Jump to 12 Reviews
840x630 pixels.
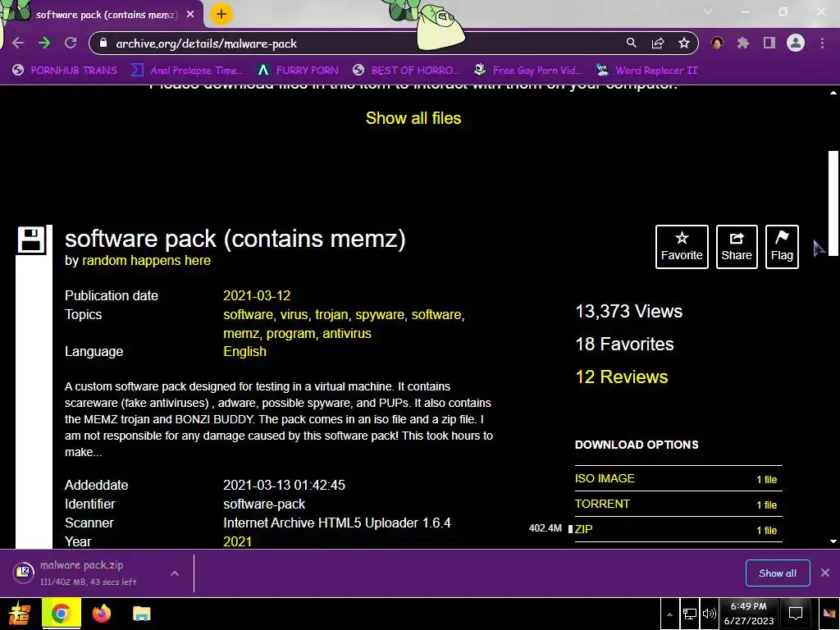(x=622, y=377)
